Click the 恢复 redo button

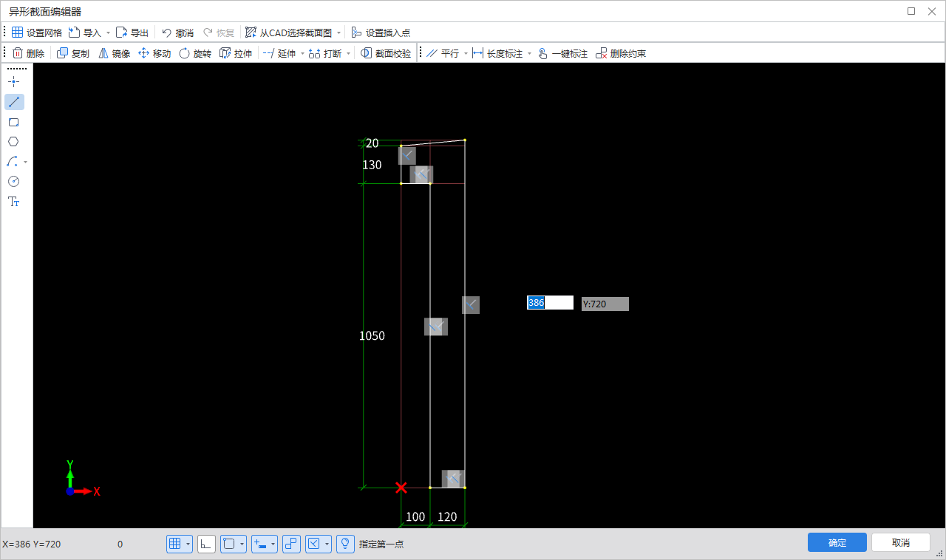tap(219, 33)
